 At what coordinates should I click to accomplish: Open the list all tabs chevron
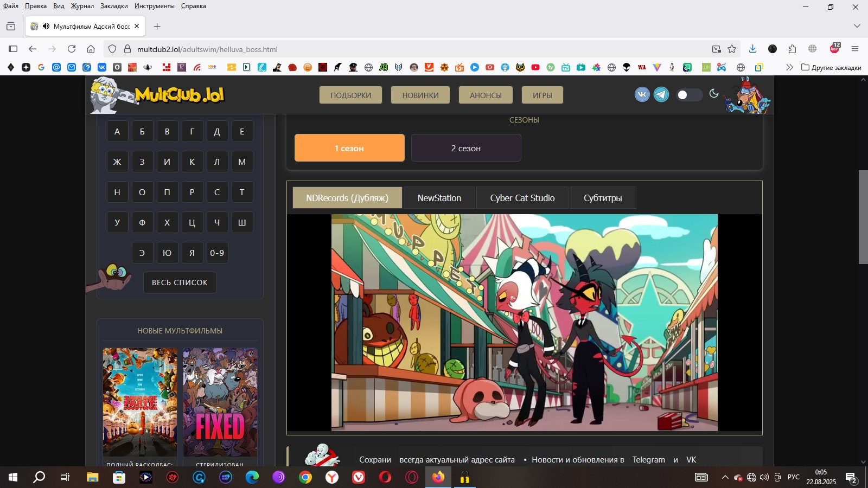(x=857, y=26)
